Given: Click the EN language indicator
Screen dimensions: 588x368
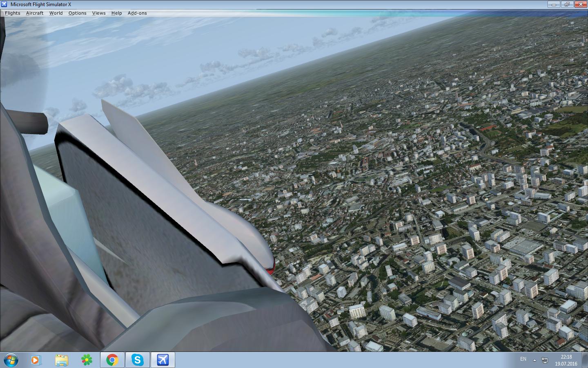Looking at the screenshot, I should point(523,359).
